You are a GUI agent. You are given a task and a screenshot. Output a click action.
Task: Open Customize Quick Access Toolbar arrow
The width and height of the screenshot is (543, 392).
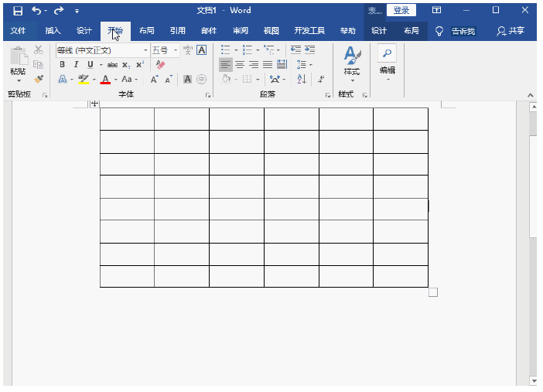77,12
